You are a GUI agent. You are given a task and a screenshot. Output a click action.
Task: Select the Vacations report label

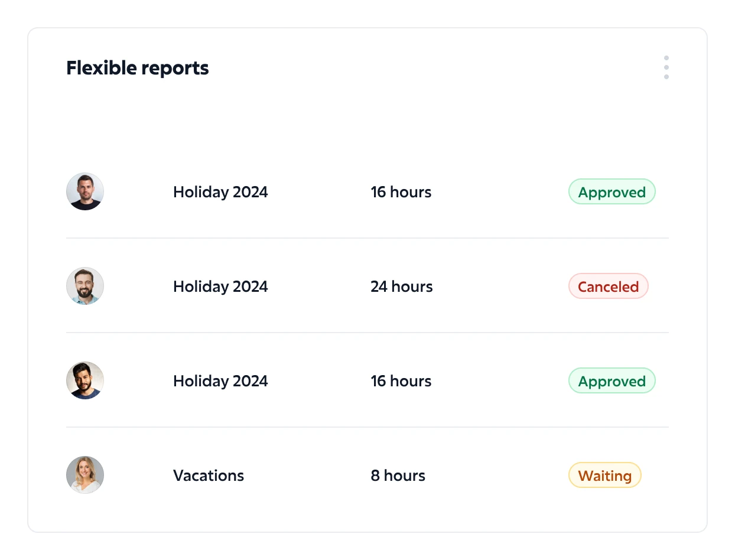click(208, 476)
